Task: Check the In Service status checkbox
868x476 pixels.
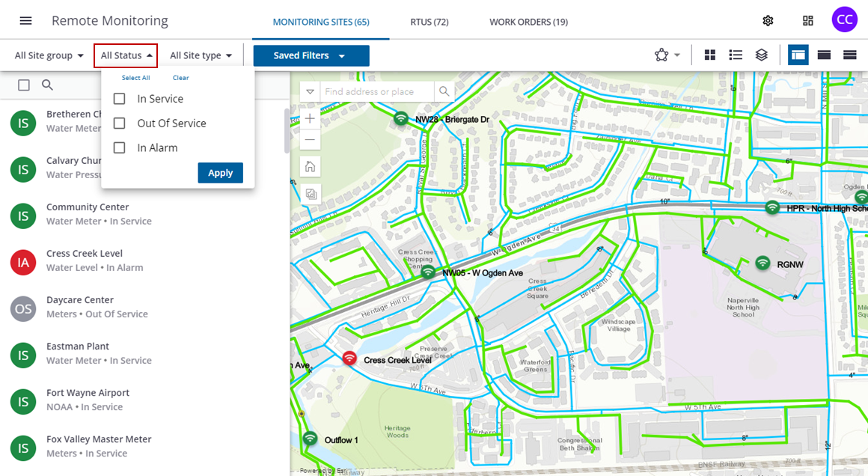Action: pyautogui.click(x=119, y=99)
